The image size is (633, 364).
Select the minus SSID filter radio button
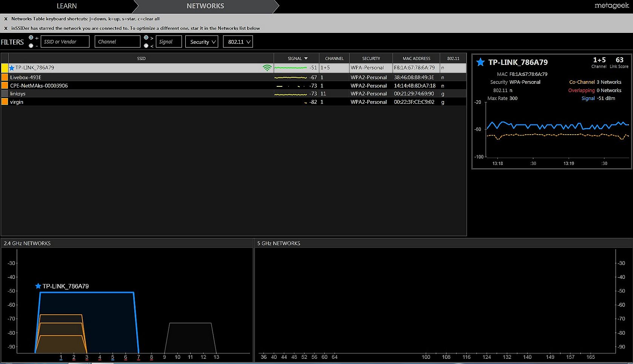(x=31, y=46)
